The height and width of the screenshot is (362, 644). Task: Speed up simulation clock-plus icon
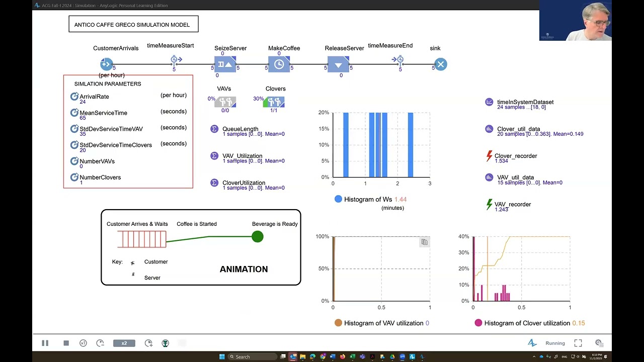pos(148,343)
